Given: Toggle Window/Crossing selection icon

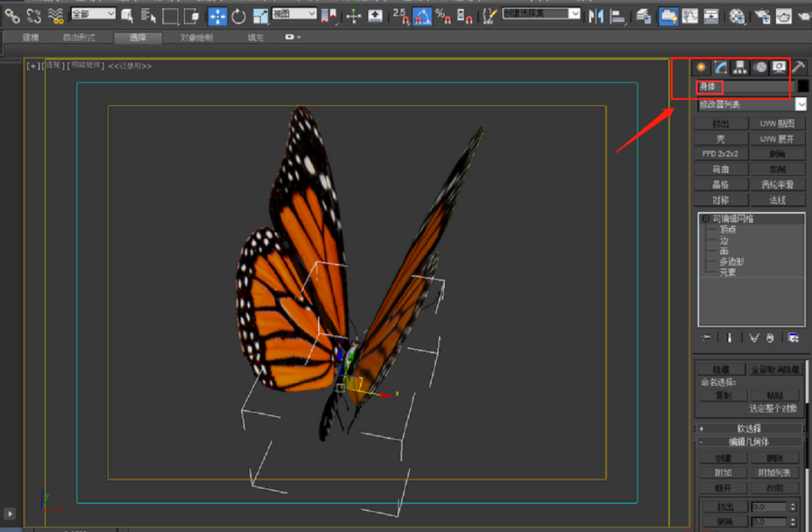Looking at the screenshot, I should coord(192,16).
